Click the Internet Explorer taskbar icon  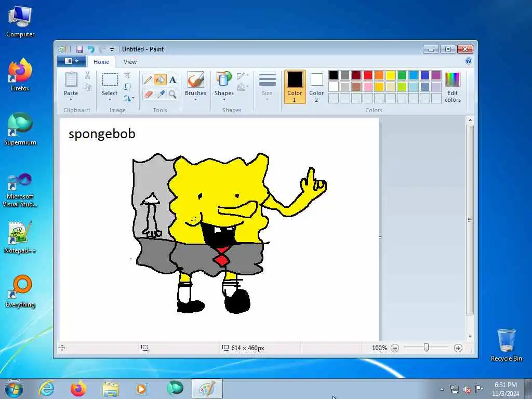point(46,389)
